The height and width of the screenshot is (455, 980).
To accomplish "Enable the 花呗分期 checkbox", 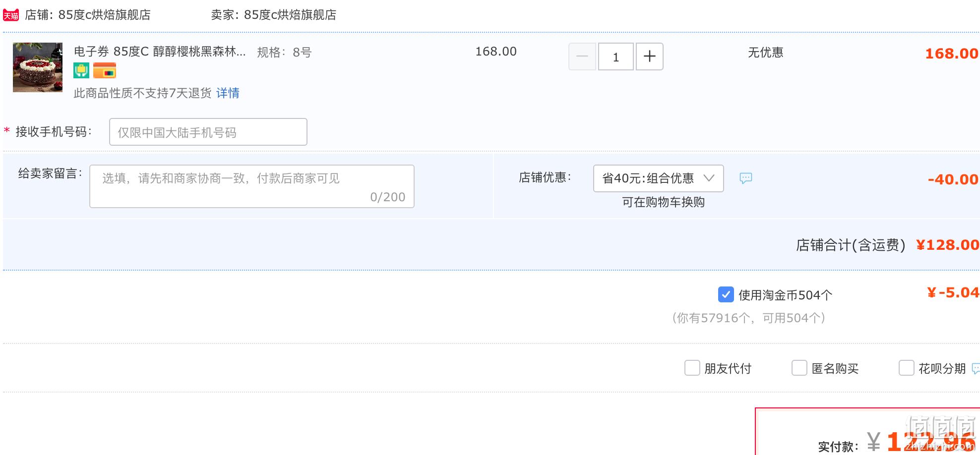I will click(906, 368).
